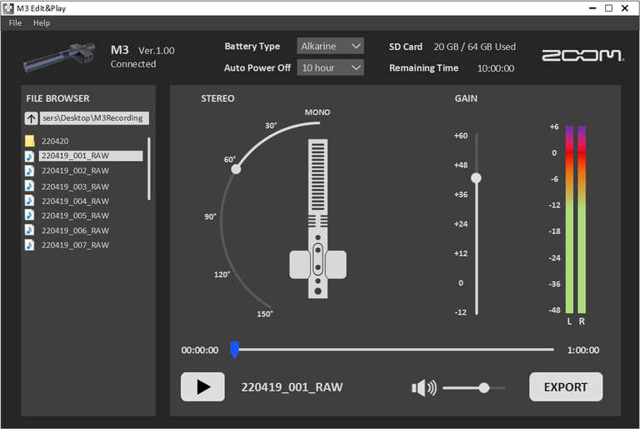Click the ZOOM logo
The width and height of the screenshot is (640, 429).
(583, 55)
